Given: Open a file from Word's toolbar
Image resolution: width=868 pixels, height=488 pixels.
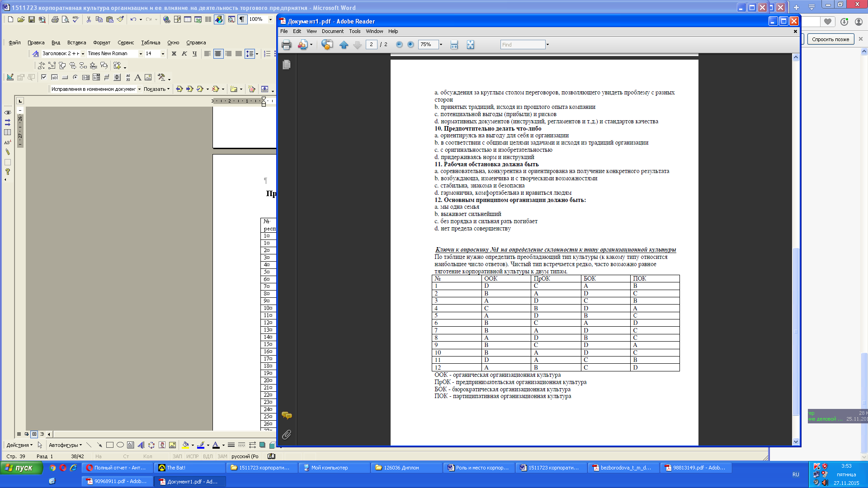Looking at the screenshot, I should (21, 19).
